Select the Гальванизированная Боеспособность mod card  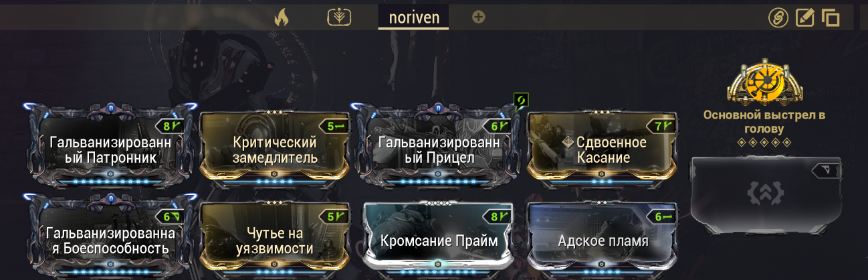coord(110,236)
